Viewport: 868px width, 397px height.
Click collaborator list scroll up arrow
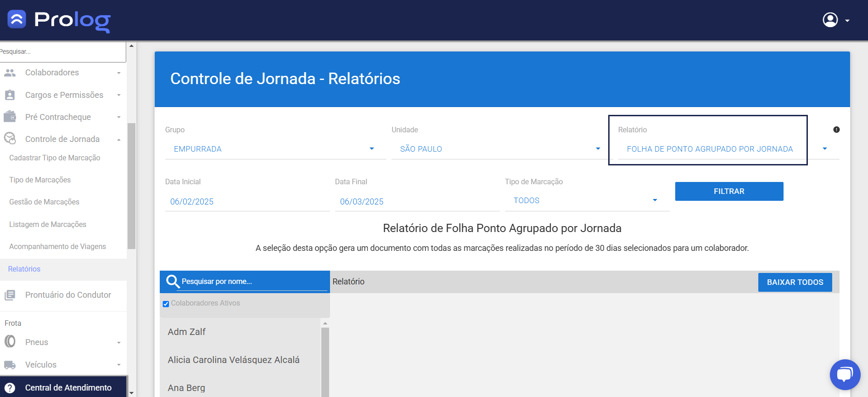pos(325,323)
